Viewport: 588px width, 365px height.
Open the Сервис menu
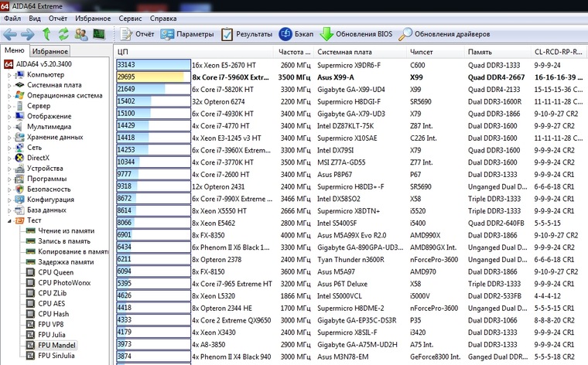click(x=130, y=19)
